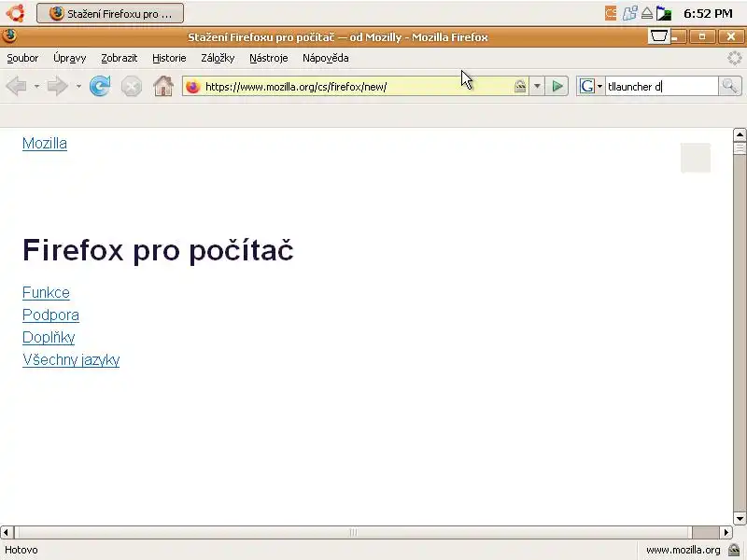Viewport: 747px width, 560px height.
Task: Open the Úpravy menu
Action: point(69,58)
